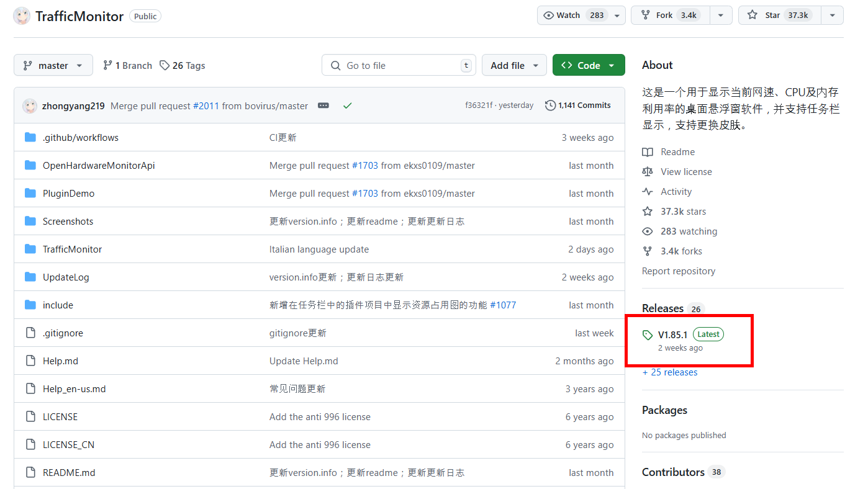This screenshot has width=868, height=489.
Task: Click the LICENSE file icon
Action: [x=30, y=416]
